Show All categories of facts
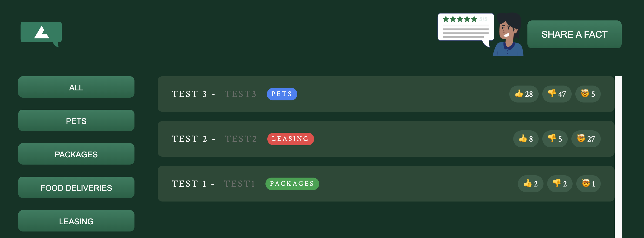Viewport: 644px width, 238px height. (x=76, y=87)
